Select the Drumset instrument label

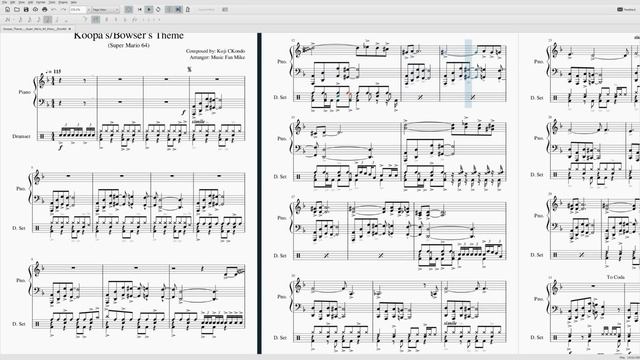coord(21,136)
